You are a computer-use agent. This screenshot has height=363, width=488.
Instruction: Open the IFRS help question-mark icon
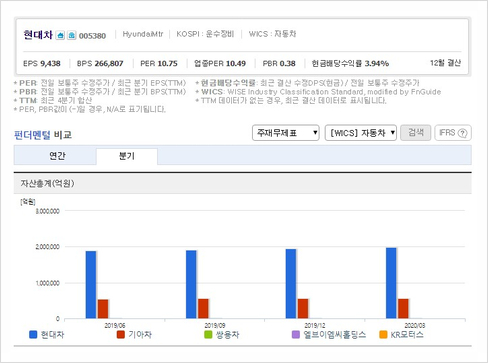coord(462,133)
